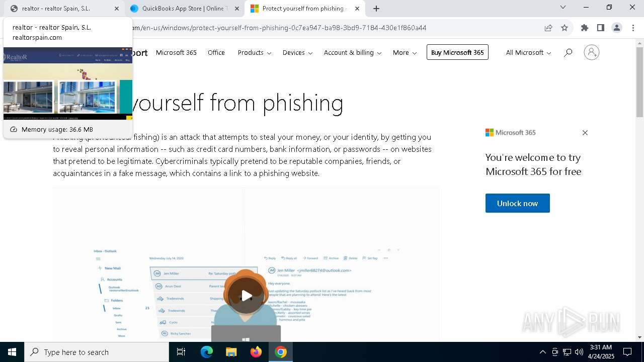Toggle the browser side panel
Screen dimensions: 644x362
(x=601, y=28)
